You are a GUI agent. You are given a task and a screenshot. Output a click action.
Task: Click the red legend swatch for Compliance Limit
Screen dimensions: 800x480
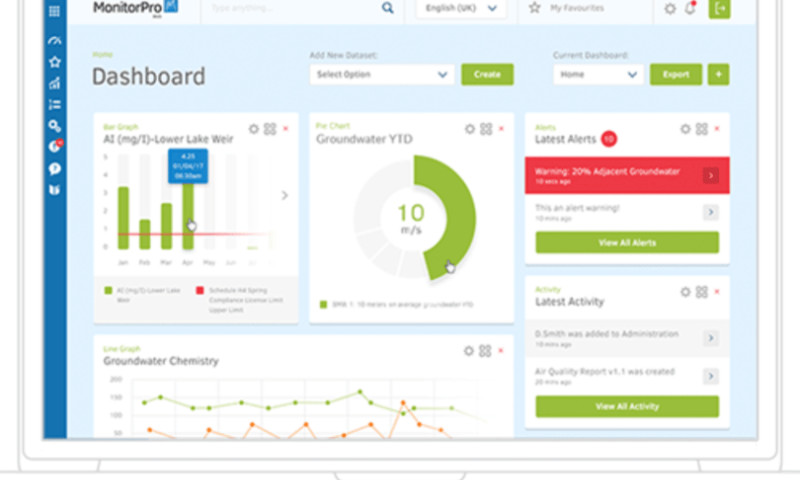pos(200,290)
